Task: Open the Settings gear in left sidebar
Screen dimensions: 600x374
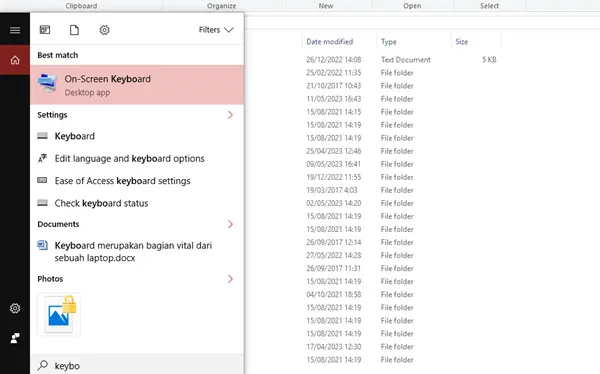Action: [15, 308]
